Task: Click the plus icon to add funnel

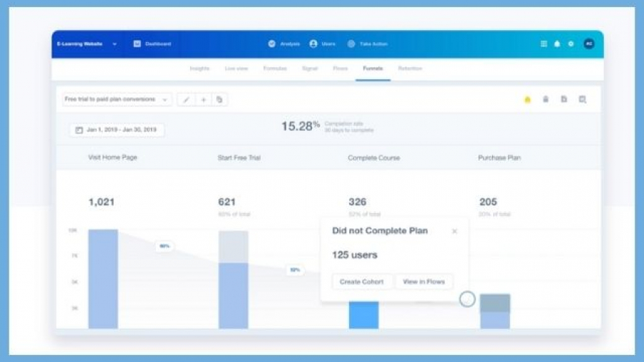Action: (x=203, y=99)
